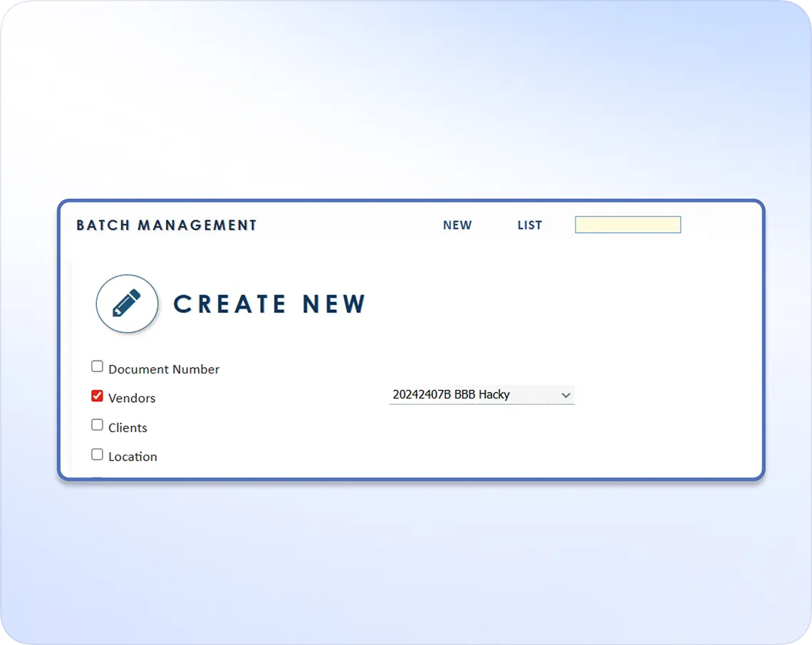Click the pencil Create New icon
Image resolution: width=812 pixels, height=645 pixels.
(x=127, y=304)
